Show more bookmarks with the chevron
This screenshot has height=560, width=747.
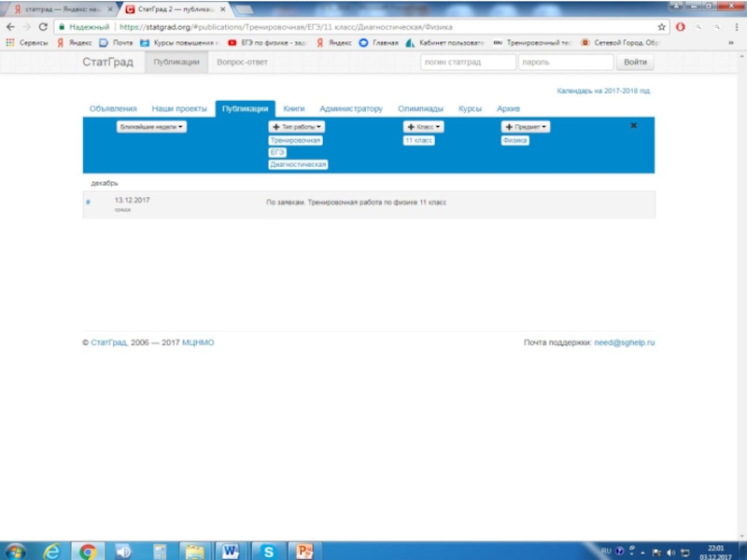(731, 43)
